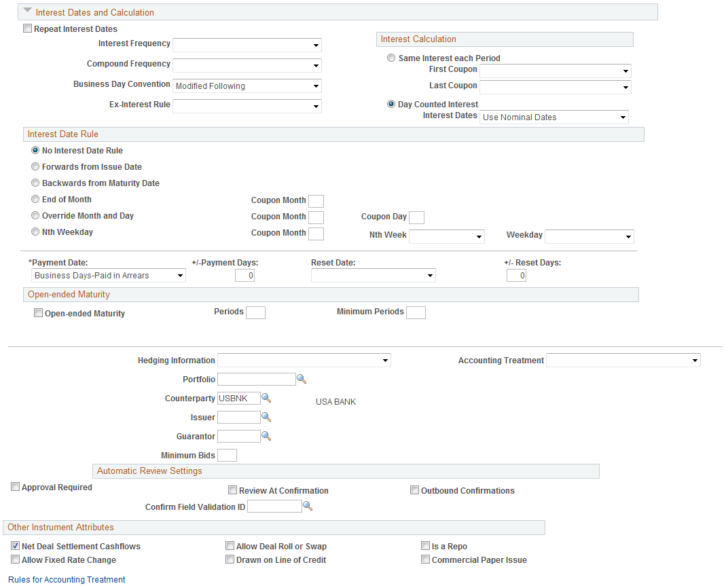Click the Minimum Bids input field

(x=228, y=455)
